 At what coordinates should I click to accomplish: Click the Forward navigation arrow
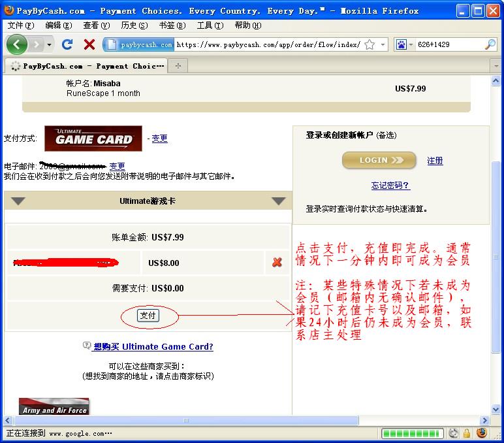click(37, 44)
